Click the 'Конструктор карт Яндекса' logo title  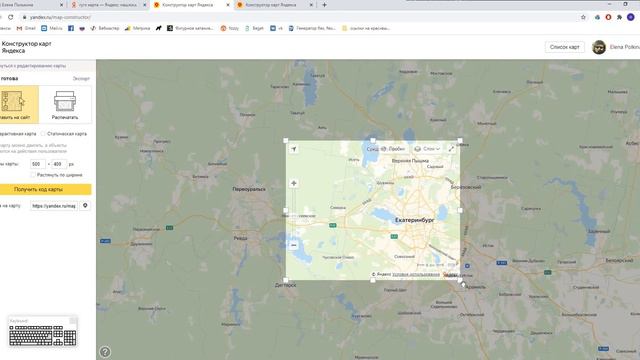(x=27, y=47)
